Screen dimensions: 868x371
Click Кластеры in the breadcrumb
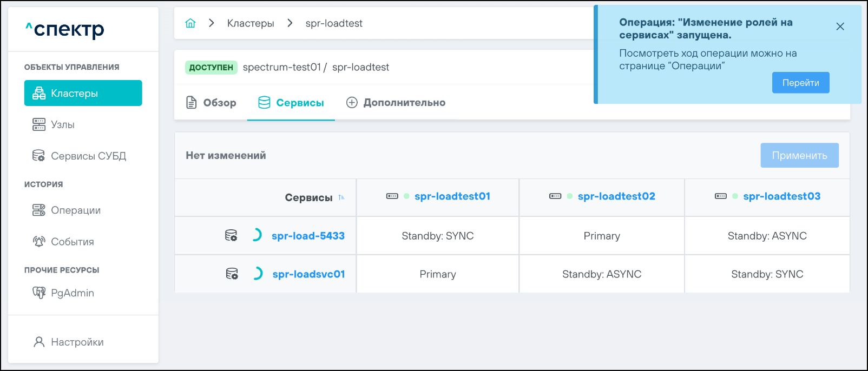tap(251, 23)
